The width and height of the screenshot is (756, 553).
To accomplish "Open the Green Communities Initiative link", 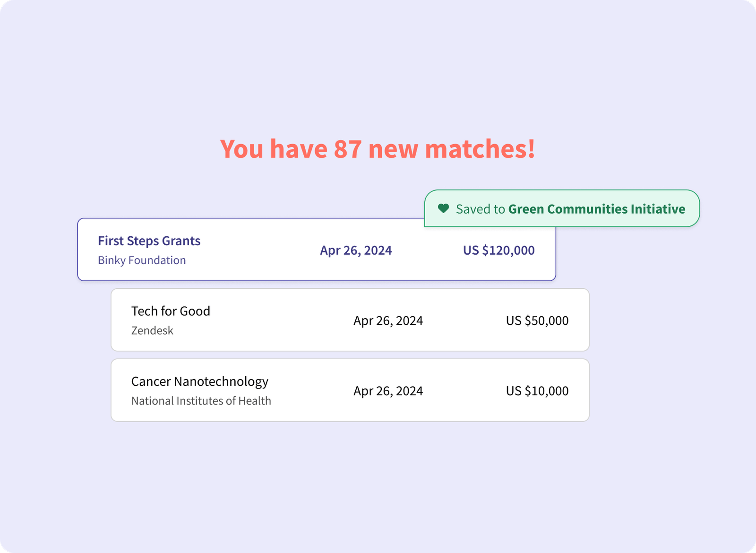I will [x=597, y=209].
